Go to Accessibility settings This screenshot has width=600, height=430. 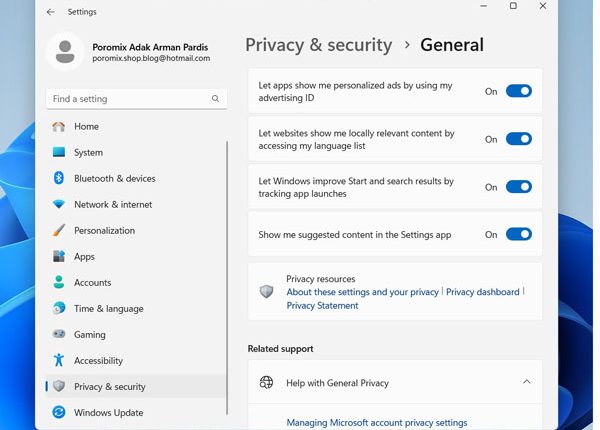tap(136, 360)
